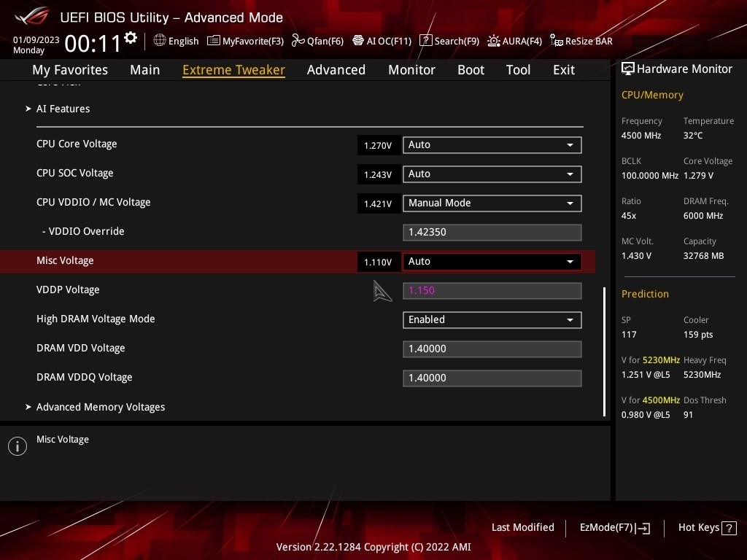This screenshot has height=560, width=747.
Task: Click the DRAM VDD Voltage field
Action: pos(492,349)
